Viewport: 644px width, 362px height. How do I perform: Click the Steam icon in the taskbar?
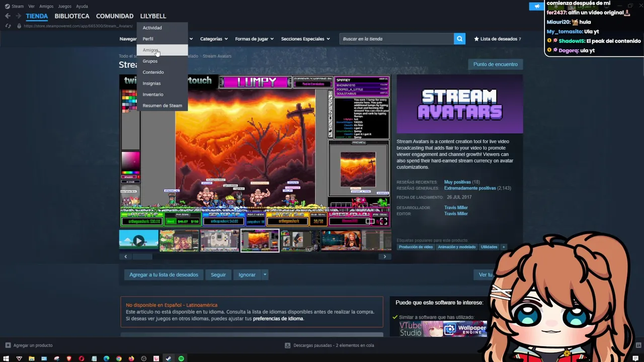tap(169, 358)
